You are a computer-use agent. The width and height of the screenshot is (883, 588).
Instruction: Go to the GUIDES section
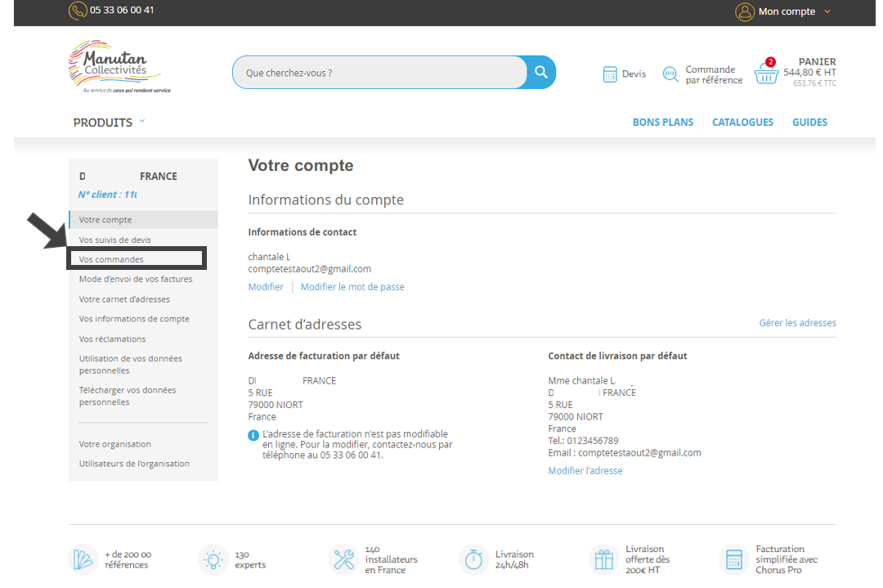(x=809, y=123)
